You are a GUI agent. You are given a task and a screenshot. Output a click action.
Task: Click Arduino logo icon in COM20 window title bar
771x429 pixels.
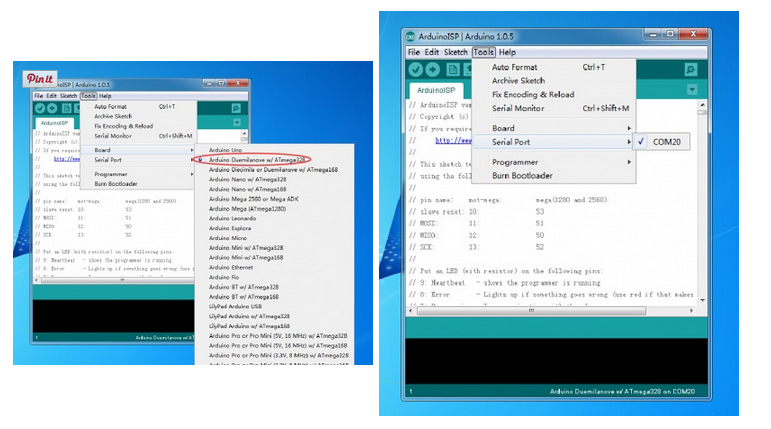tap(411, 37)
